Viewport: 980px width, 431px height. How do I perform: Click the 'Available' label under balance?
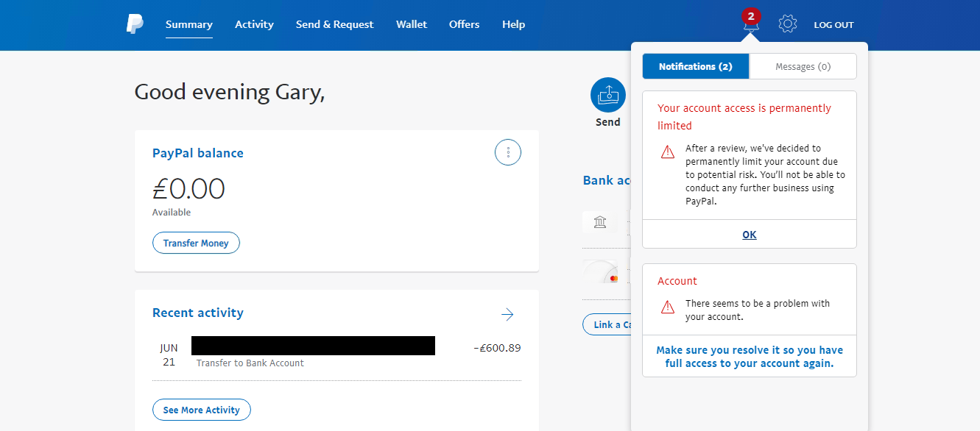click(x=172, y=213)
